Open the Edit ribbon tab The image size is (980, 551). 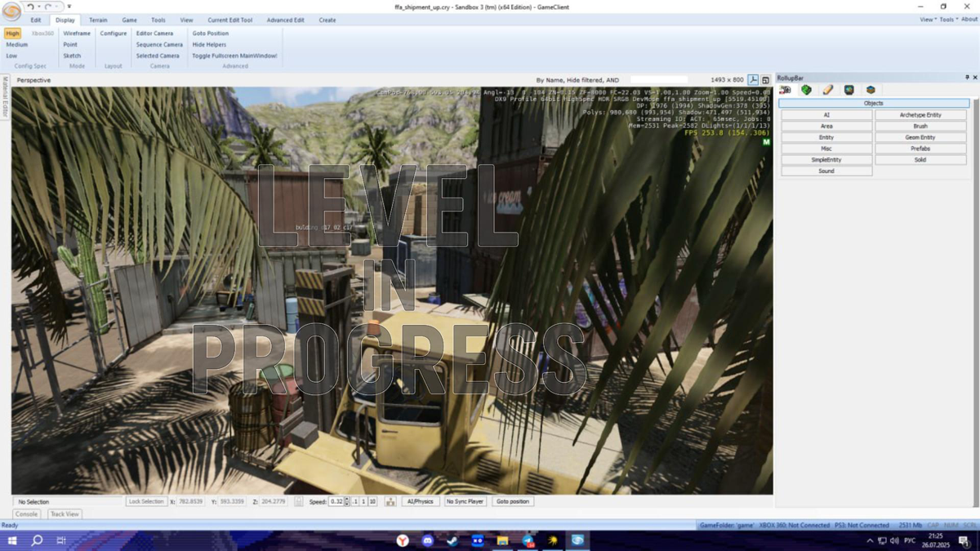[36, 20]
